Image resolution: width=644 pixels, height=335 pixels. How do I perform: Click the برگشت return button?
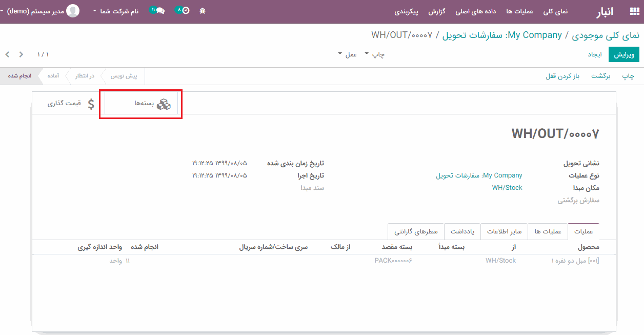[x=601, y=76]
